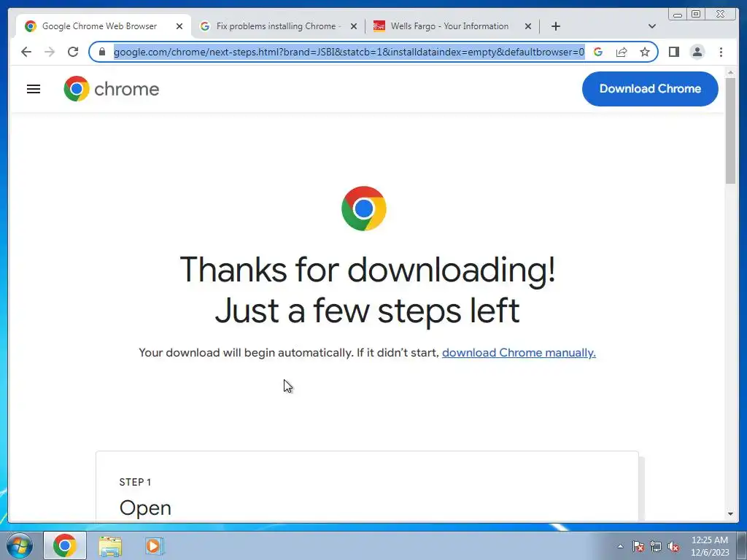Screen dimensions: 747x560
Task: Open the Windows Start menu
Action: (20, 545)
